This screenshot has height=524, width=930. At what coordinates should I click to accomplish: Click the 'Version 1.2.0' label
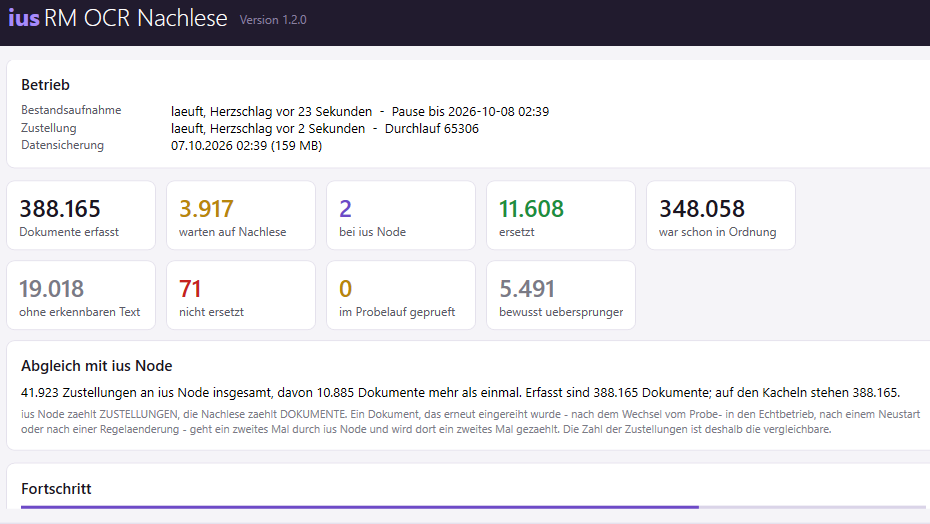[273, 20]
